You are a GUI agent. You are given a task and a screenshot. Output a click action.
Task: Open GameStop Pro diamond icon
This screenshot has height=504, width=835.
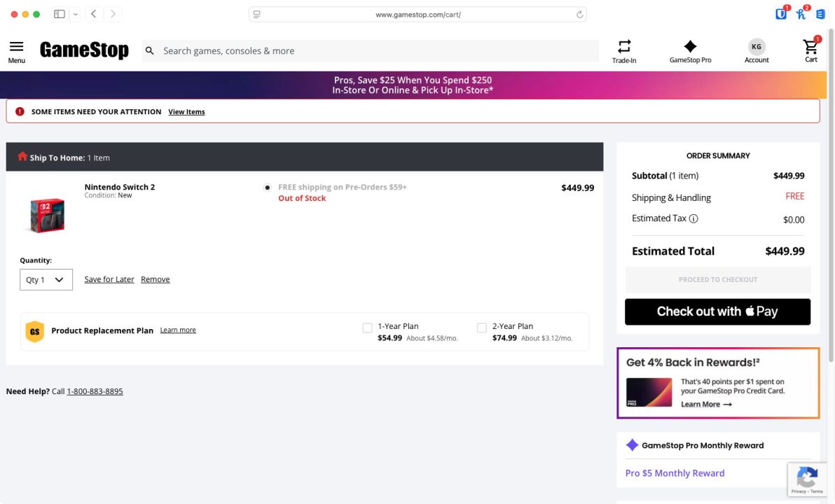tap(689, 45)
